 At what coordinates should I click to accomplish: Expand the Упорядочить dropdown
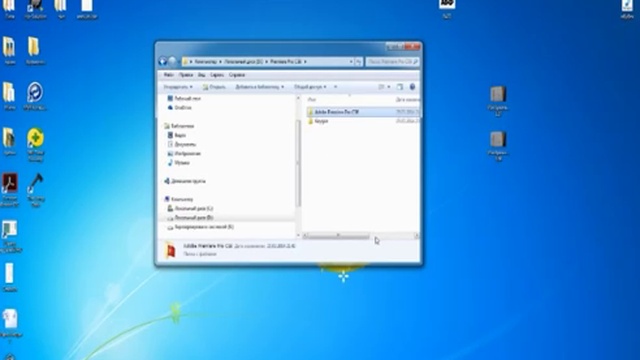178,87
